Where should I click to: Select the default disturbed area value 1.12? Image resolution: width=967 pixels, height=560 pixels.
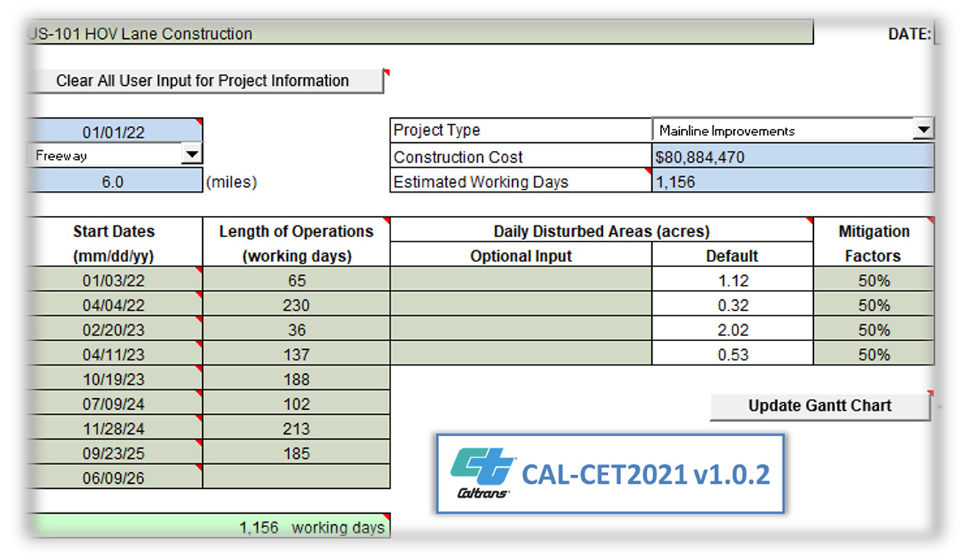[733, 280]
